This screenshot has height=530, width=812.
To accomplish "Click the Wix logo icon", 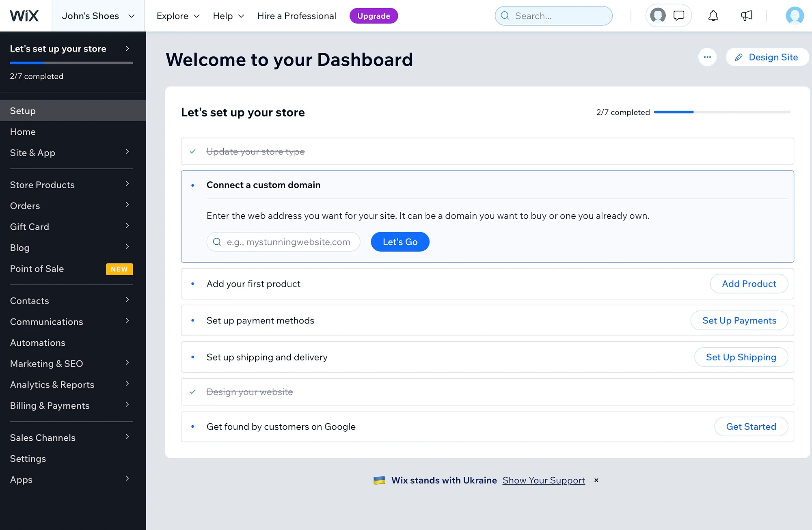I will tap(24, 15).
